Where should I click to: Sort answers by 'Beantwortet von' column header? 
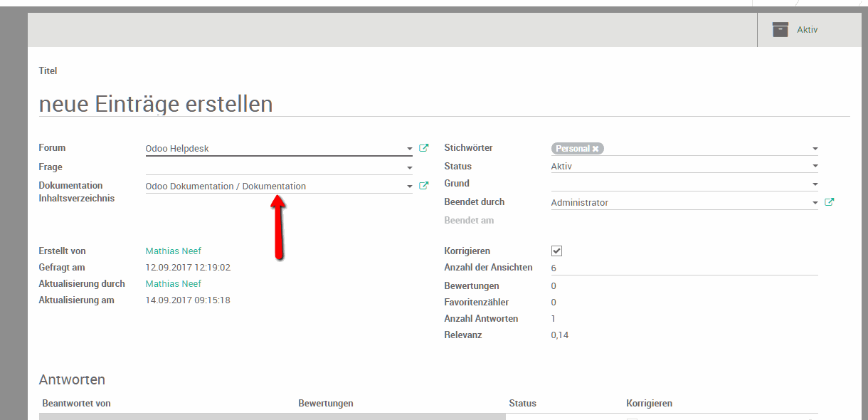pyautogui.click(x=76, y=404)
